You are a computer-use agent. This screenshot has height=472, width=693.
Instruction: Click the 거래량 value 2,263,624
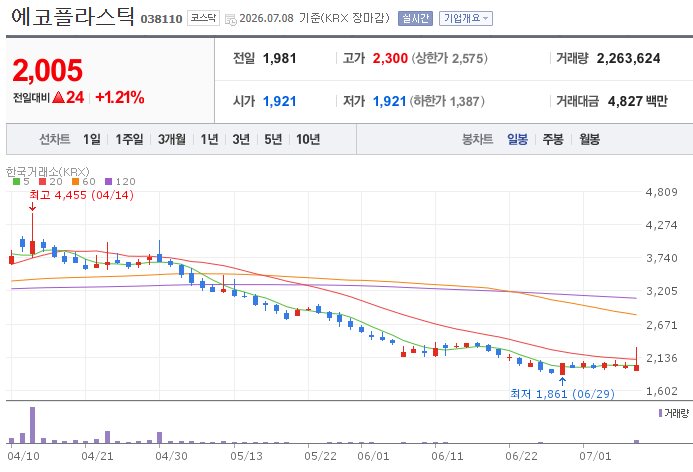628,58
